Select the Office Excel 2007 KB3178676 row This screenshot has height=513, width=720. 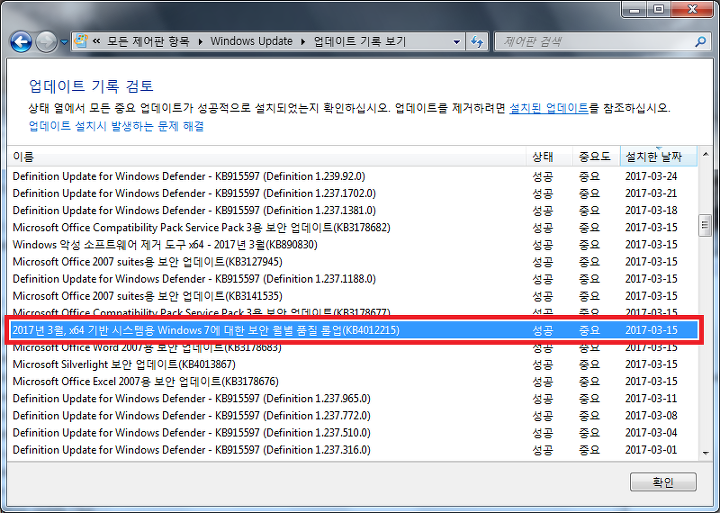[353, 381]
